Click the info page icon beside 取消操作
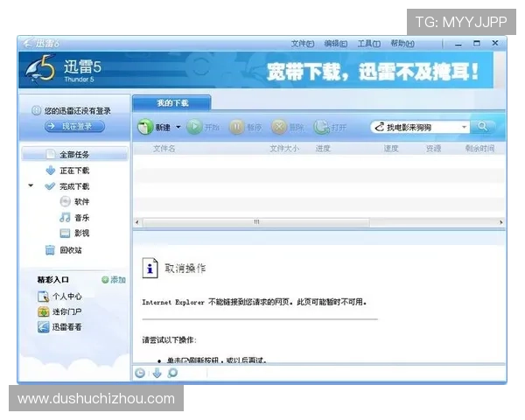Screen dimensions: 525x420 (x=150, y=268)
